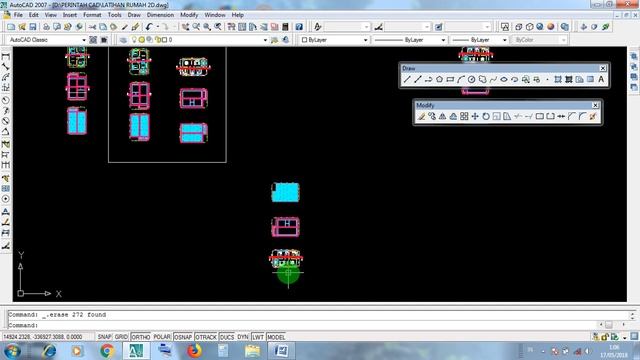Toggle LWT lineweight display
640x360 pixels.
click(x=258, y=337)
